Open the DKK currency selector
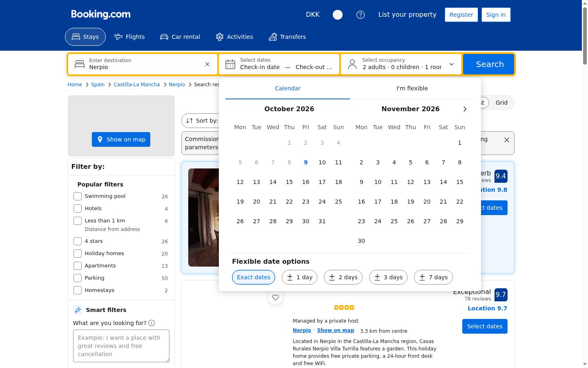 [313, 15]
